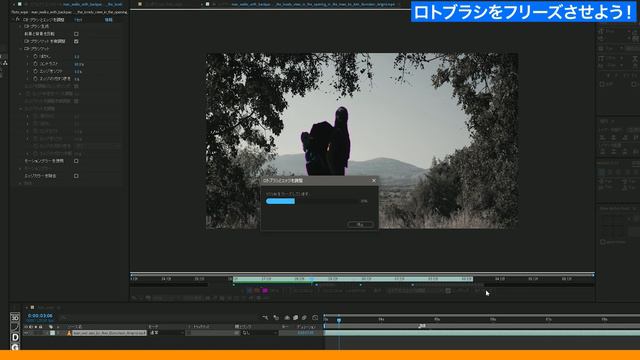Toggle stopwatch for ぼかし property

tap(36, 56)
